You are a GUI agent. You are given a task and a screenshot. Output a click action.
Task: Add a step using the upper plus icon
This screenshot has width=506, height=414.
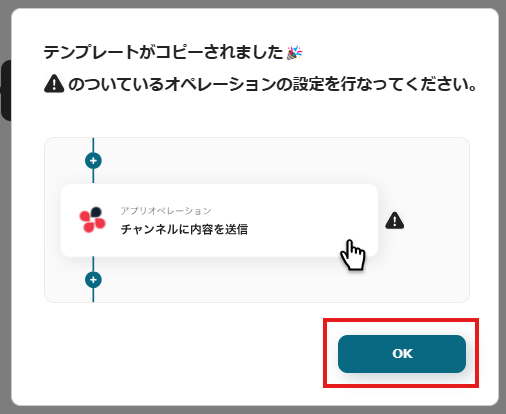coord(93,161)
